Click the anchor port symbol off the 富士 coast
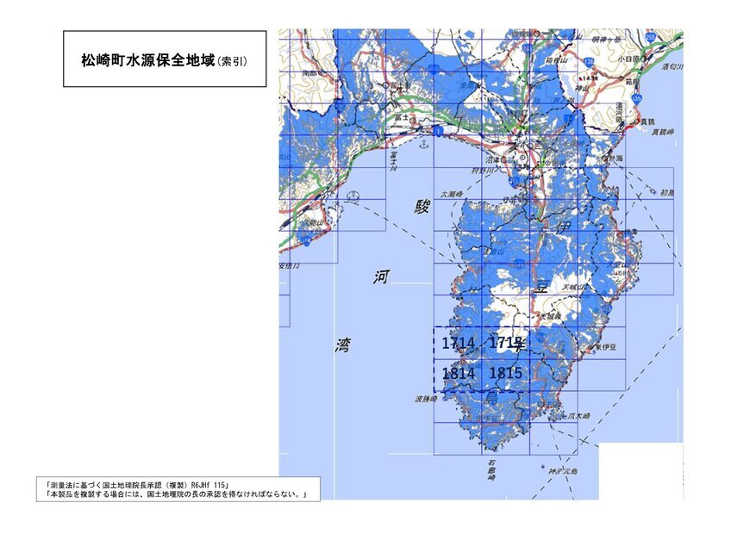 click(x=424, y=144)
